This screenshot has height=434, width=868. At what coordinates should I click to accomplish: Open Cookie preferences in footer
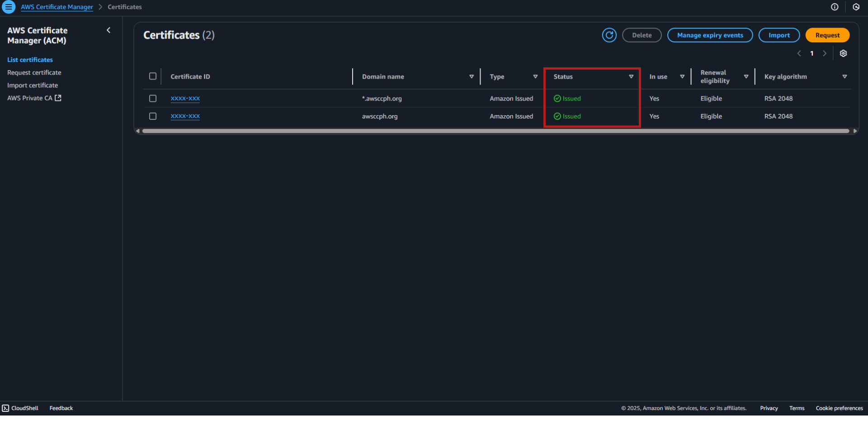(840, 408)
